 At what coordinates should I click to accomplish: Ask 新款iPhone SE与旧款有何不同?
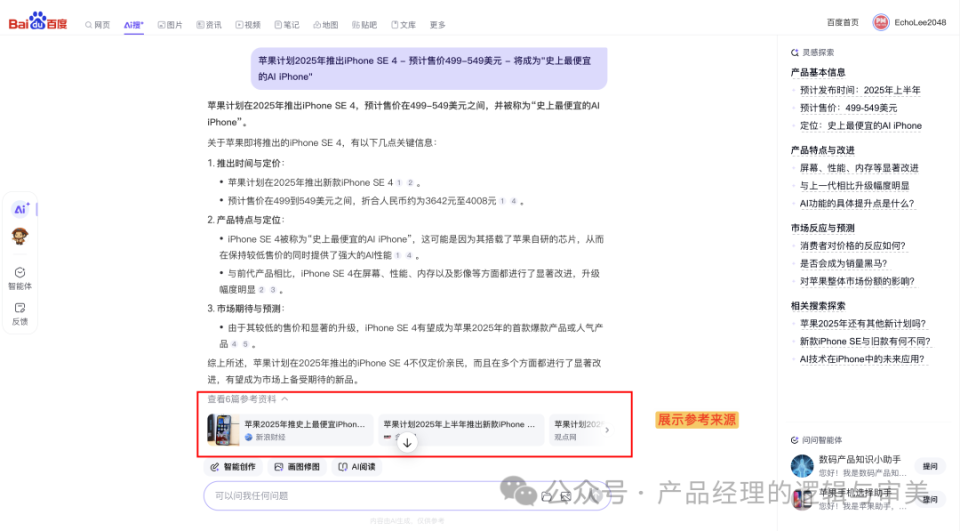point(865,342)
